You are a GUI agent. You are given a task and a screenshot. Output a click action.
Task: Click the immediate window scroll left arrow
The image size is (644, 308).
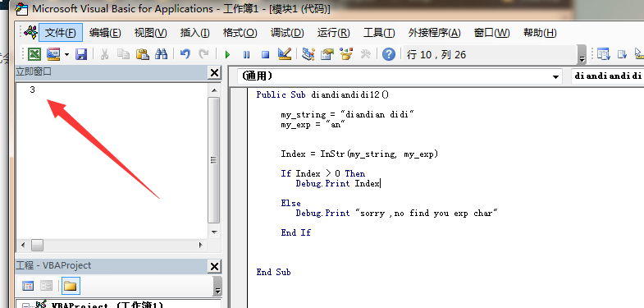[x=23, y=245]
